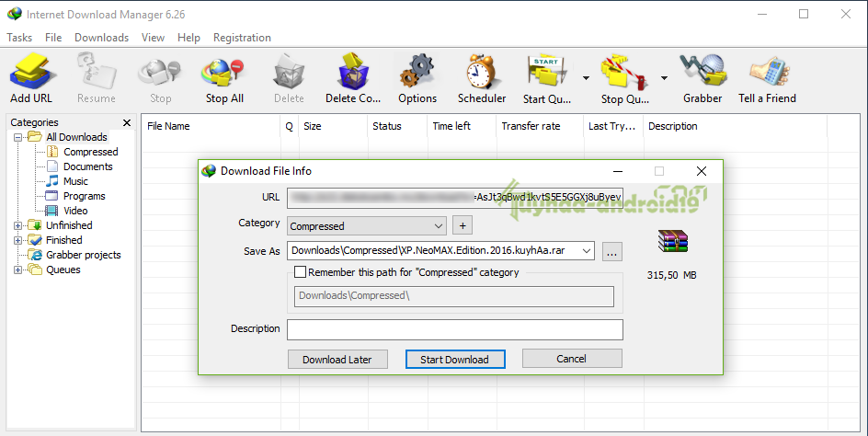Open the Registration menu
868x436 pixels.
click(x=242, y=38)
